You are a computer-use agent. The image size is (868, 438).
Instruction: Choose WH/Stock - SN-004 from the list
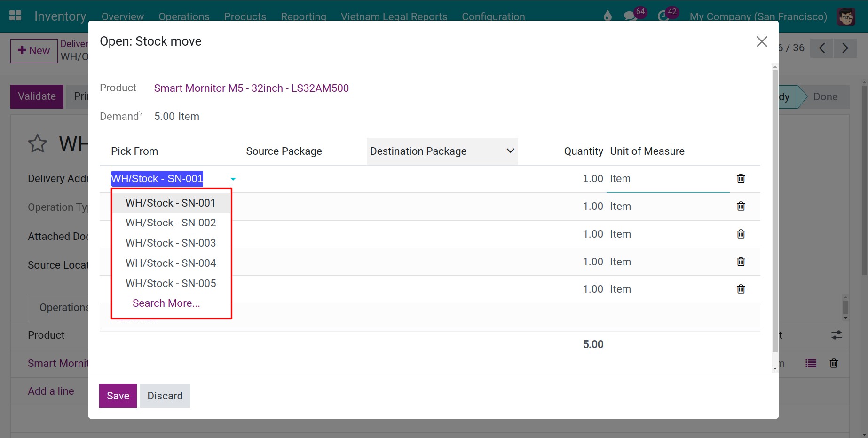pos(171,263)
